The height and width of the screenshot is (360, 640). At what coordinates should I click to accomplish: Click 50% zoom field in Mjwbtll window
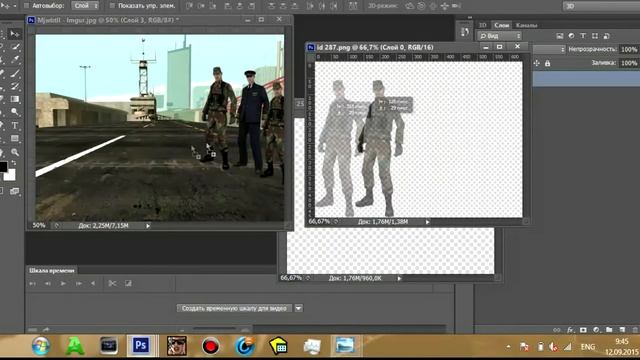pos(39,225)
